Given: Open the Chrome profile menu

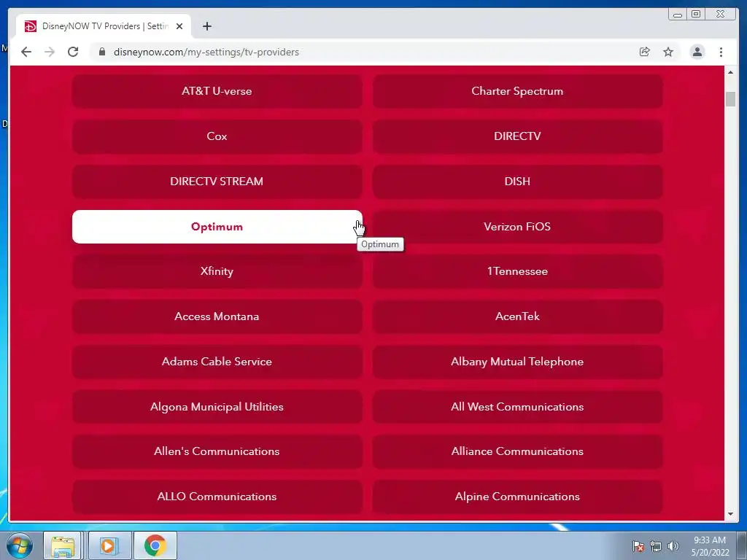Looking at the screenshot, I should coord(697,52).
